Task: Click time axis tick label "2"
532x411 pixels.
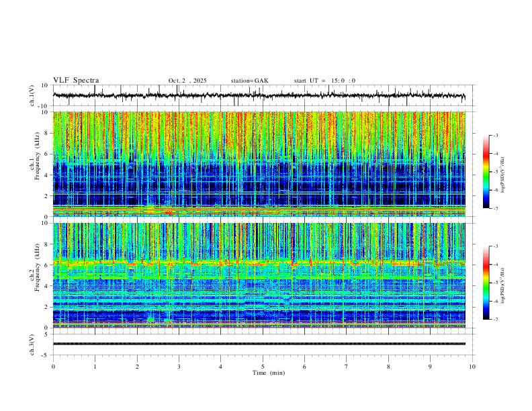Action: 137,367
